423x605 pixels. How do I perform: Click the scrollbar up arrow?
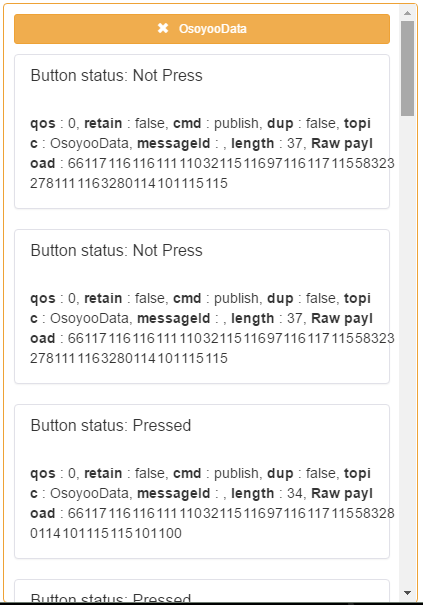pos(407,13)
